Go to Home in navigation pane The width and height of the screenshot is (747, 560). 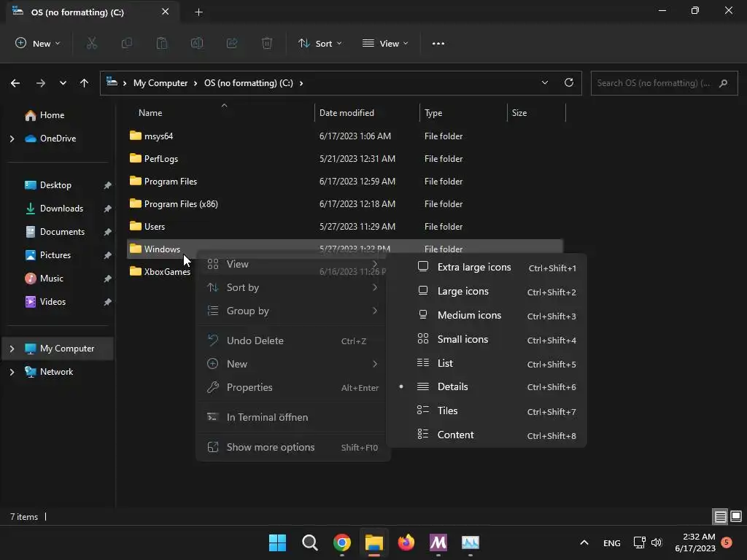52,115
